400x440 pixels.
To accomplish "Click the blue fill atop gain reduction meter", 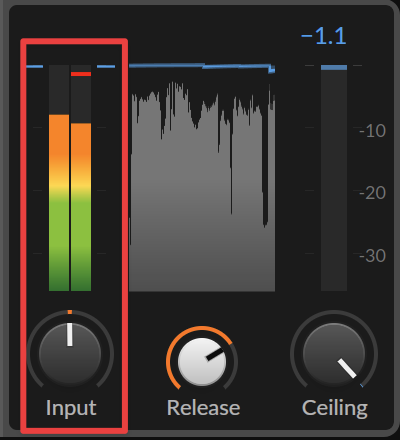I will (x=334, y=67).
